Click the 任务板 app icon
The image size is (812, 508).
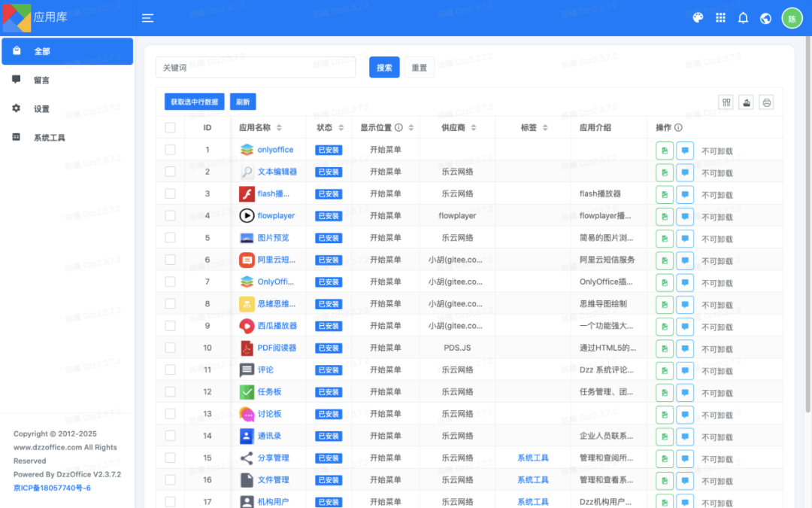pos(247,392)
